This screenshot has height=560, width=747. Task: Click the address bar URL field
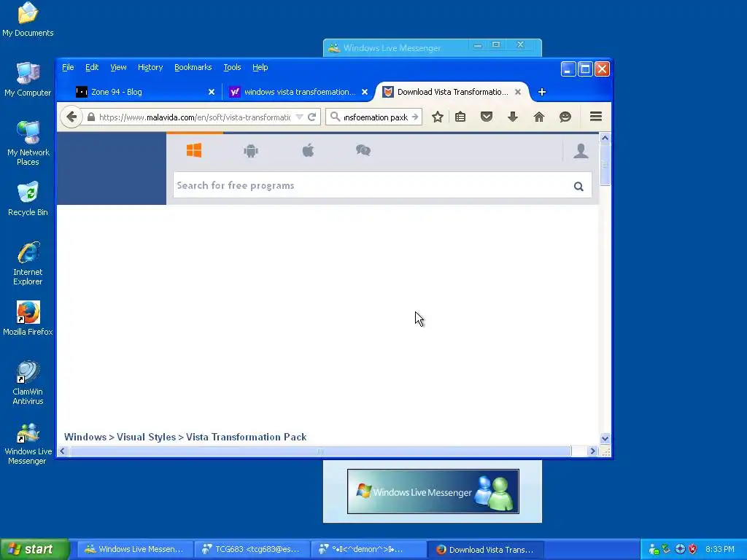pyautogui.click(x=194, y=117)
